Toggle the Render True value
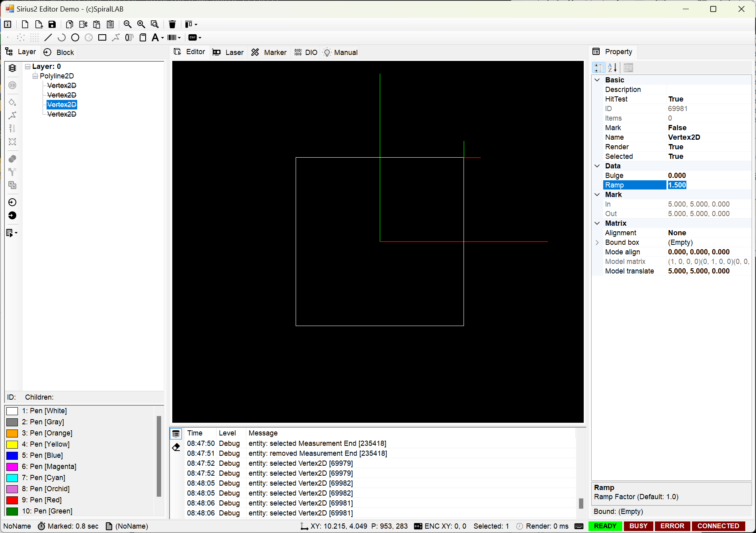This screenshot has height=533, width=756. 709,147
